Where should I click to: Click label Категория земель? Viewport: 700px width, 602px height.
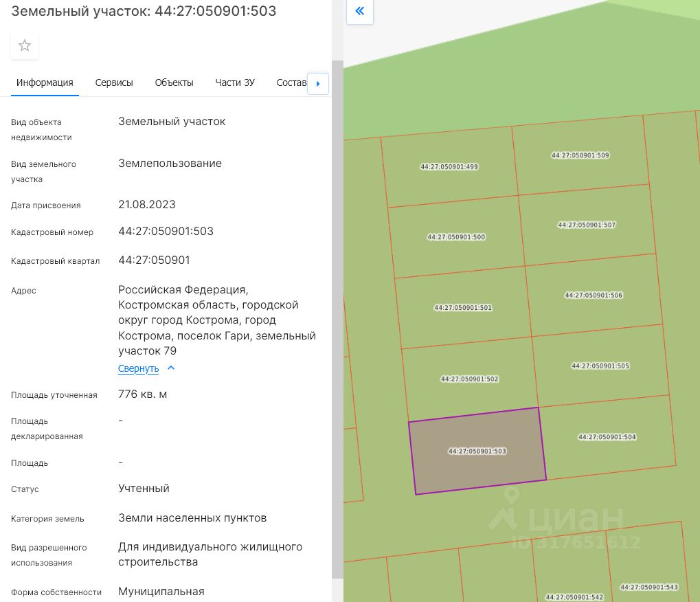(47, 518)
